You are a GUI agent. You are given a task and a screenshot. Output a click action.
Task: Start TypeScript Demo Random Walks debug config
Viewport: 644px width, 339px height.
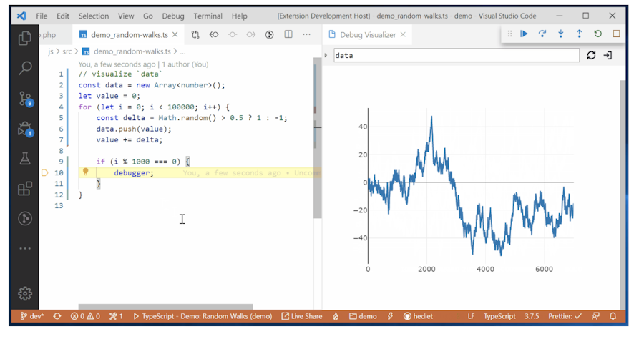(x=203, y=316)
